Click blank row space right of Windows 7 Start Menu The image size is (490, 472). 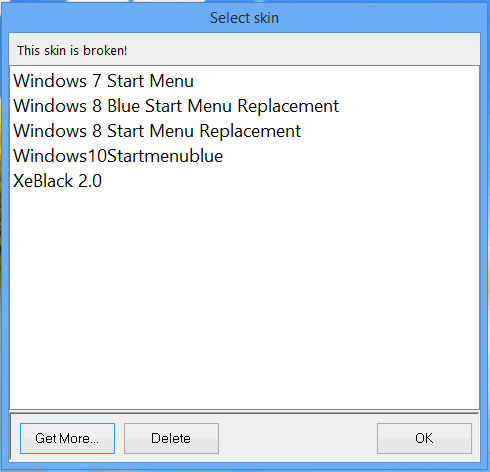click(x=337, y=81)
